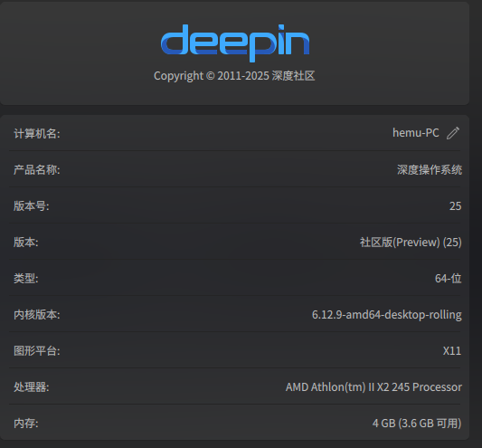The height and width of the screenshot is (448, 482).
Task: Select the hemu-PC computer name value
Action: coord(416,133)
